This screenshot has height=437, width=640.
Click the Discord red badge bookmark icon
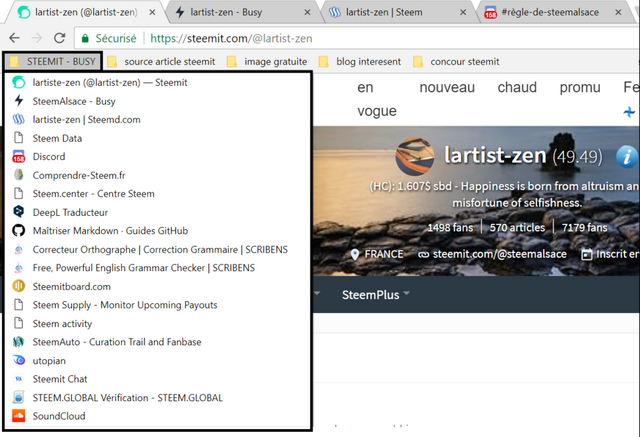(18, 157)
